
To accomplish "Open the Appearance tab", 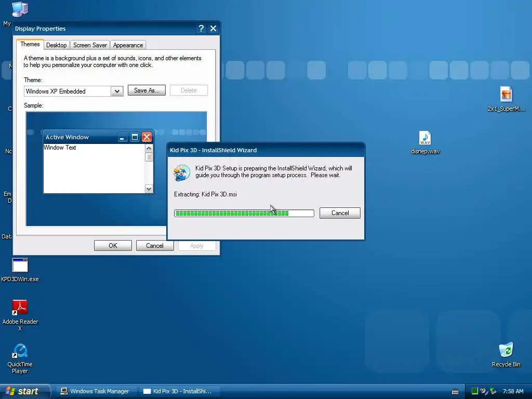I will tap(128, 45).
